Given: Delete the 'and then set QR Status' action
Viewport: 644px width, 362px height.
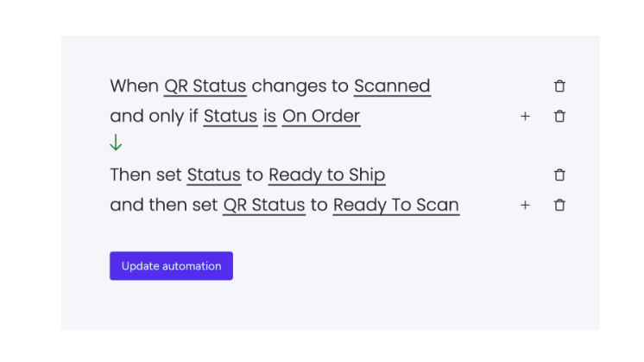Looking at the screenshot, I should (559, 205).
